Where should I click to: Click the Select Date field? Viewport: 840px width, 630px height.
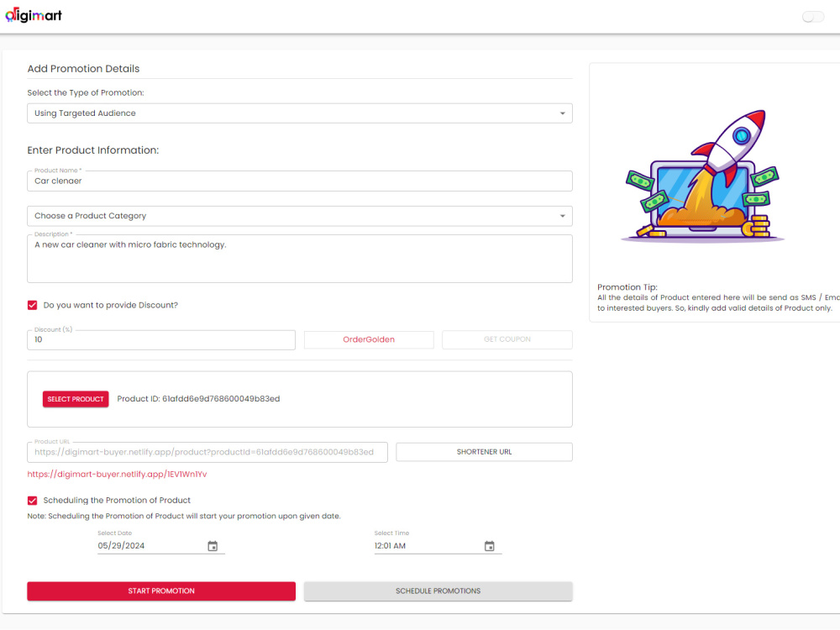[160, 546]
